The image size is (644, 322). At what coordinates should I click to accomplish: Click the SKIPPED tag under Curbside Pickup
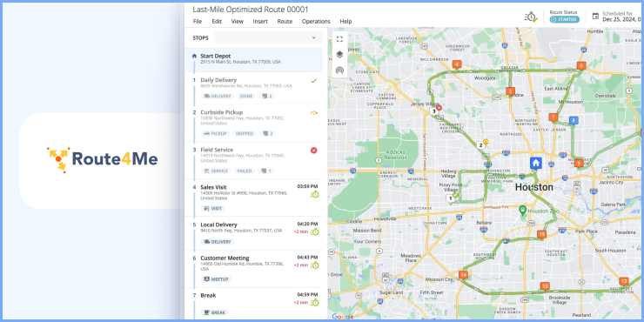click(x=245, y=133)
